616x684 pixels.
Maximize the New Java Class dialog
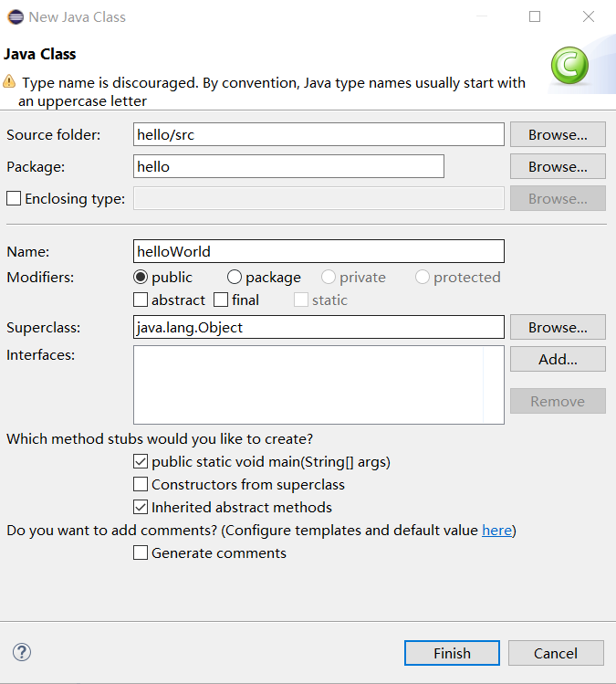point(535,16)
